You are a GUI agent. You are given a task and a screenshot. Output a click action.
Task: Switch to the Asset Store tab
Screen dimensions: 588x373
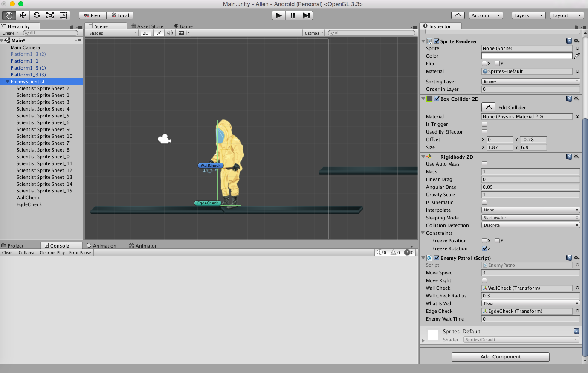(x=148, y=26)
